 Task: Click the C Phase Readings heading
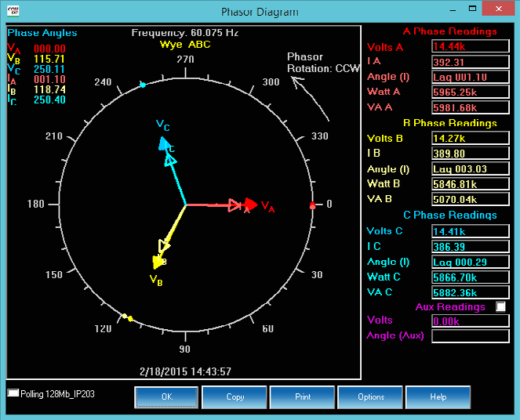[x=449, y=215]
